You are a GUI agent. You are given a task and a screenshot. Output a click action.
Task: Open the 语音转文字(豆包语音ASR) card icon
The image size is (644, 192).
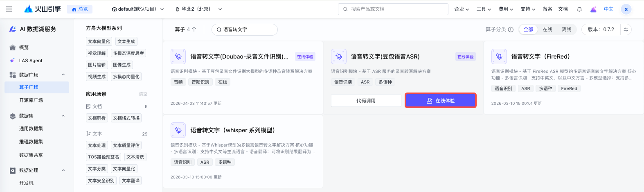339,56
